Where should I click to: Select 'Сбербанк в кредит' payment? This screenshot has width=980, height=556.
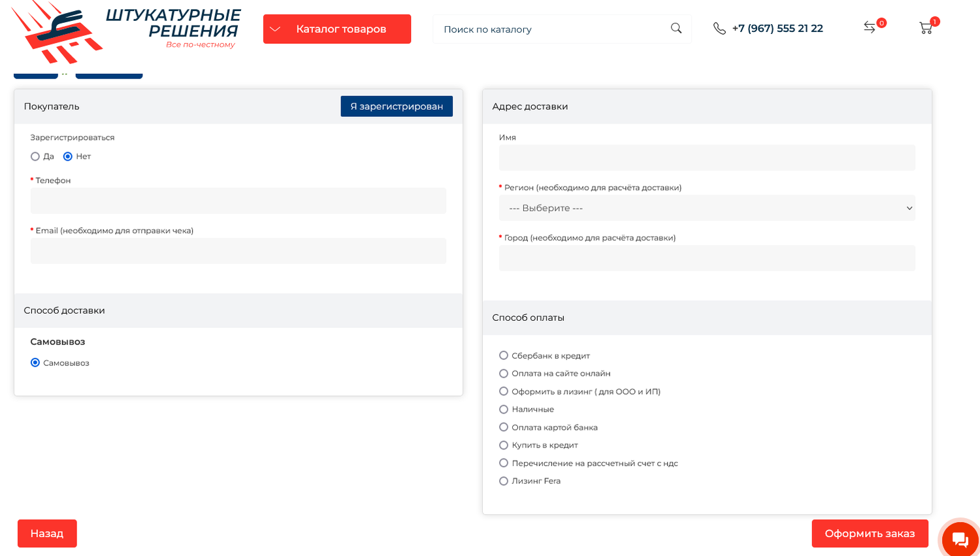[x=504, y=355]
